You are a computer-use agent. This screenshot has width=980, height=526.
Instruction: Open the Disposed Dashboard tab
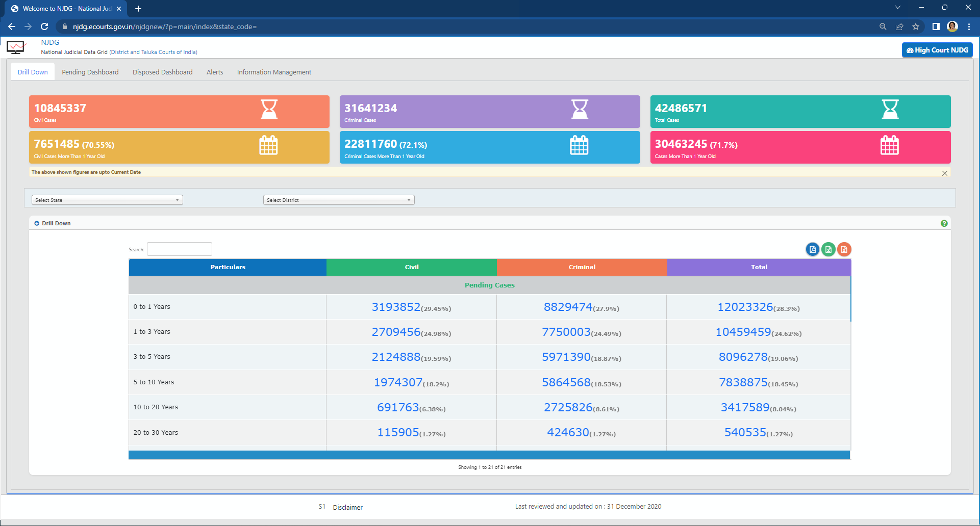pyautogui.click(x=162, y=72)
